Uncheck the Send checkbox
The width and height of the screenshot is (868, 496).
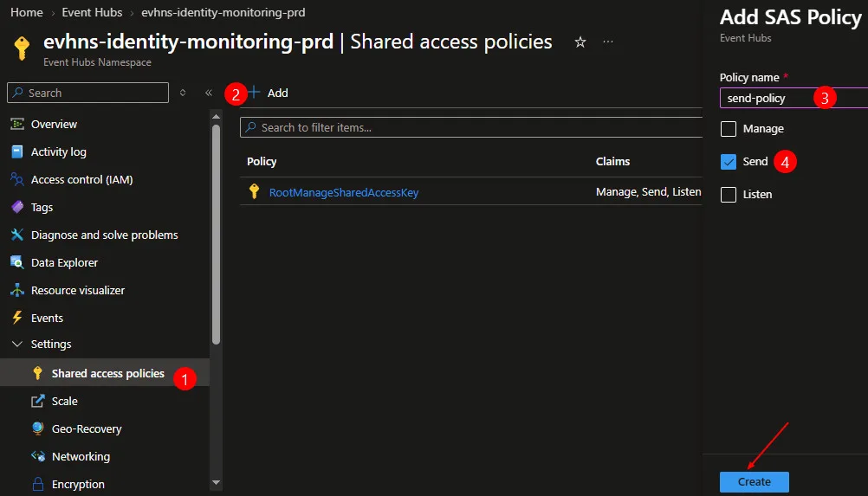pyautogui.click(x=729, y=162)
